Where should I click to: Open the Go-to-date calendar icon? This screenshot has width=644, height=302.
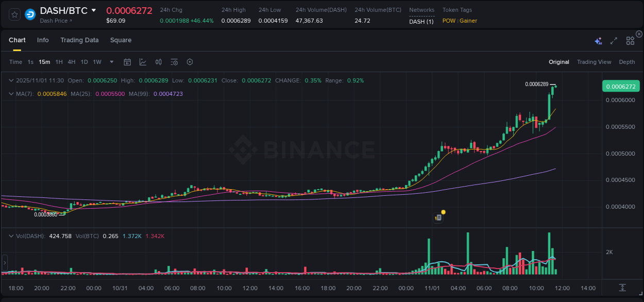pyautogui.click(x=127, y=62)
